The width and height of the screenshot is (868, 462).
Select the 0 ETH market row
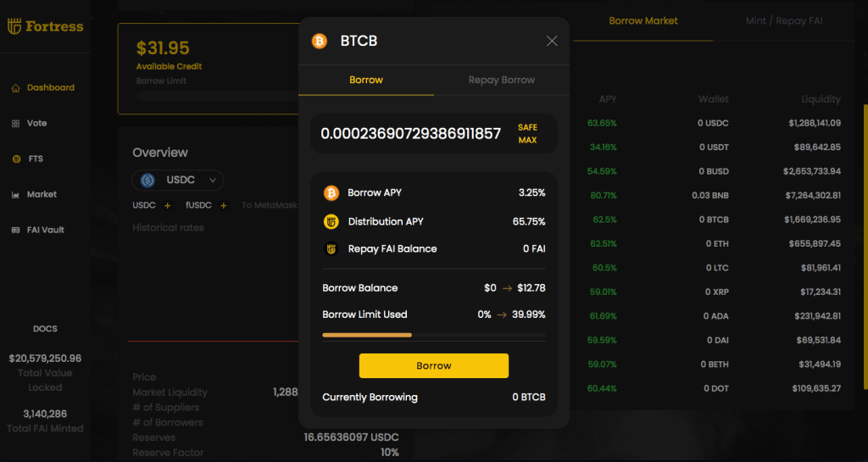(714, 244)
